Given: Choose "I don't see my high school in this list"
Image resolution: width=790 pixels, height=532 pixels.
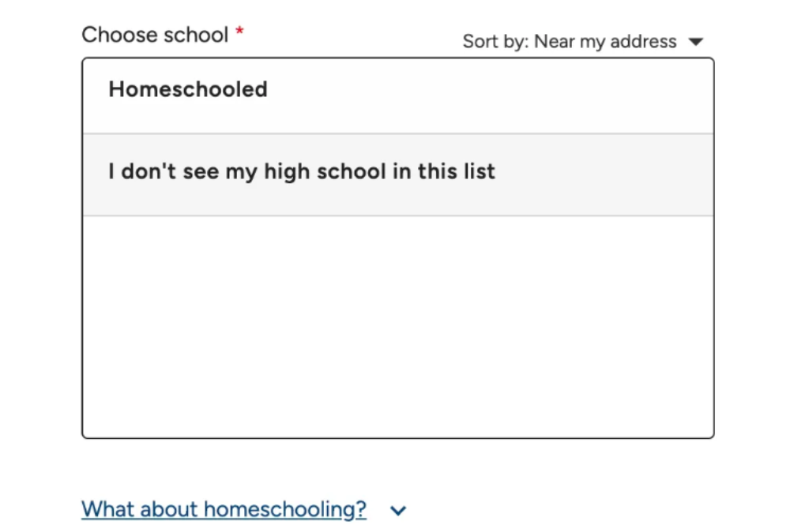Looking at the screenshot, I should 302,171.
